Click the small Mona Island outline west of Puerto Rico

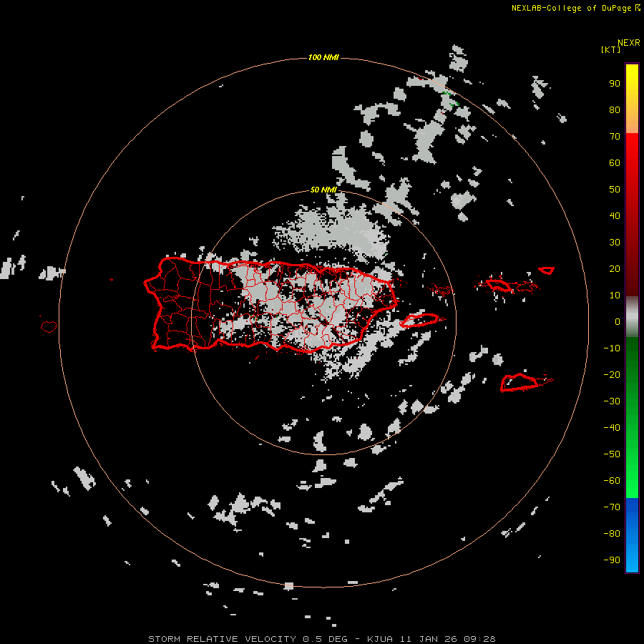coord(49,326)
